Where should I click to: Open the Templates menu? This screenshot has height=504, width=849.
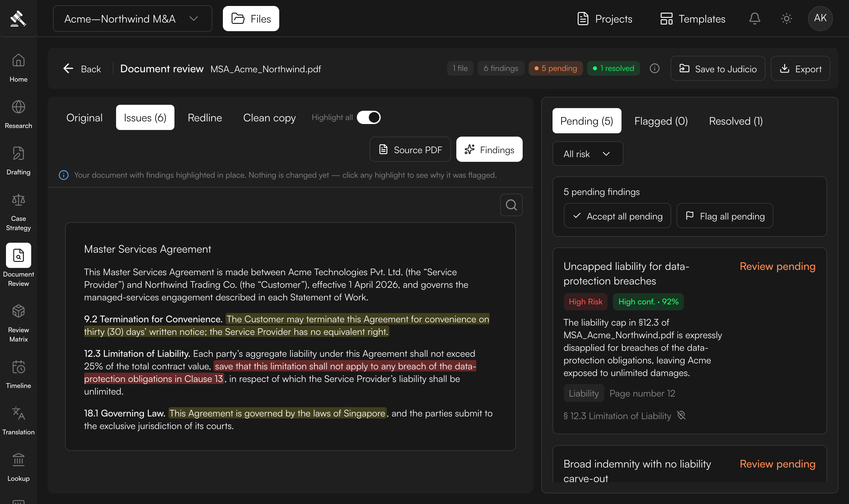pyautogui.click(x=693, y=19)
